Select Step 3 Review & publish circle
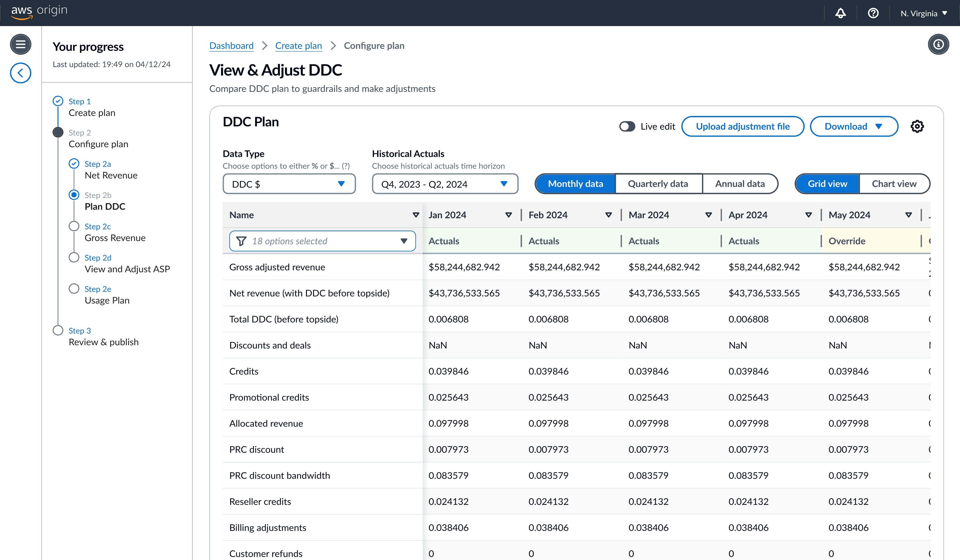960x560 pixels. point(58,330)
